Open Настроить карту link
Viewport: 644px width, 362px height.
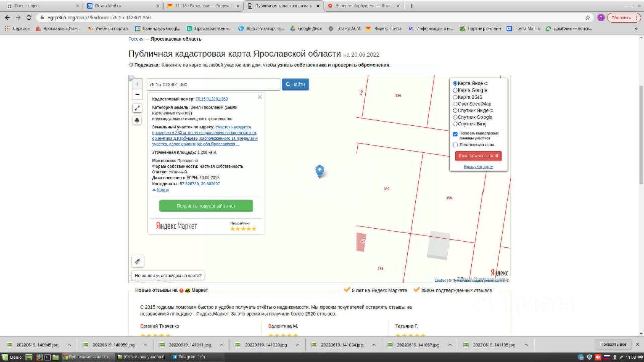point(478,167)
